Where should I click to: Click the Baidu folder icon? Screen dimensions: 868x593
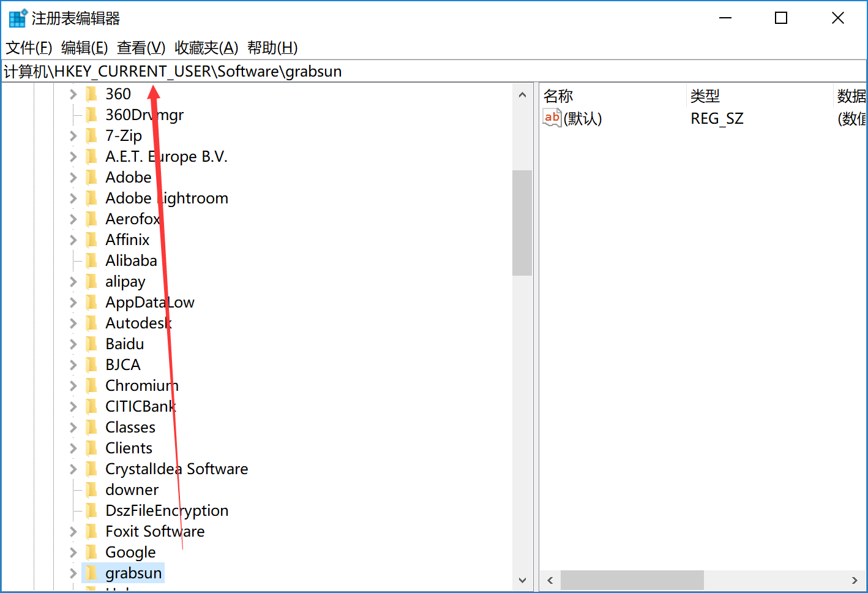(91, 344)
